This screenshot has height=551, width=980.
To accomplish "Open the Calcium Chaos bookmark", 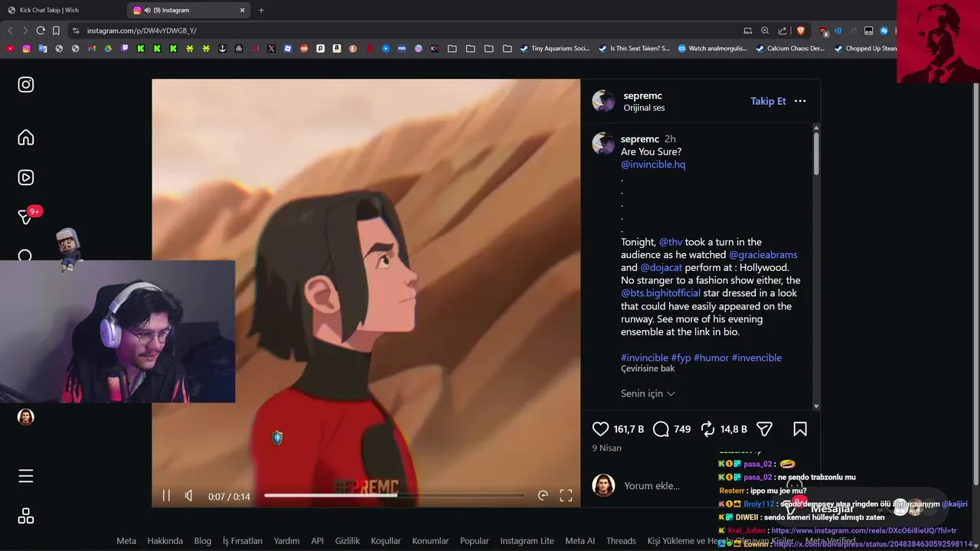I will click(790, 48).
